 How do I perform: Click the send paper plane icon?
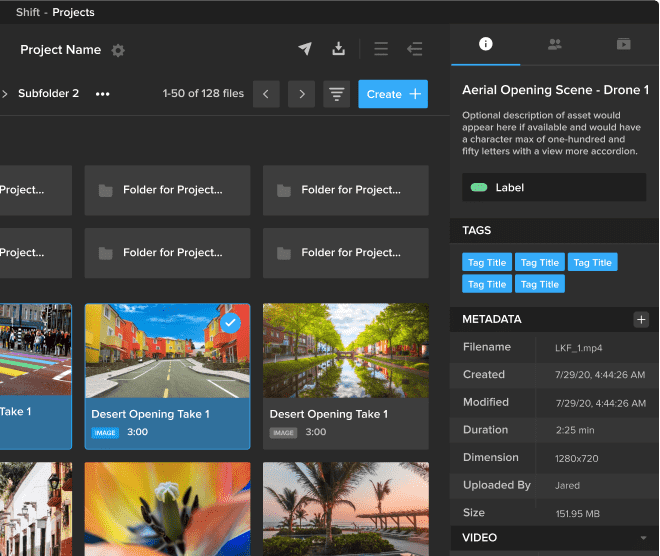click(x=305, y=48)
